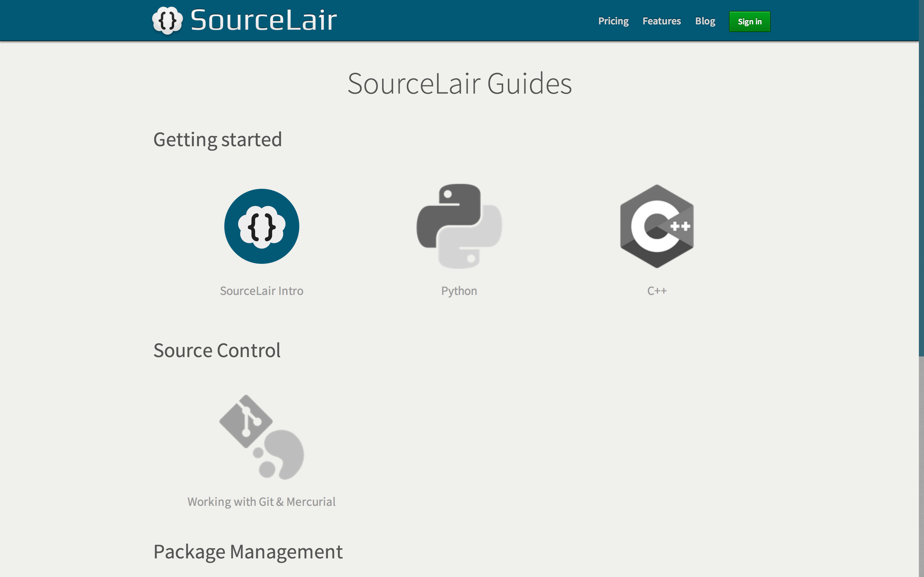
Task: Follow the C++ text link
Action: (657, 290)
